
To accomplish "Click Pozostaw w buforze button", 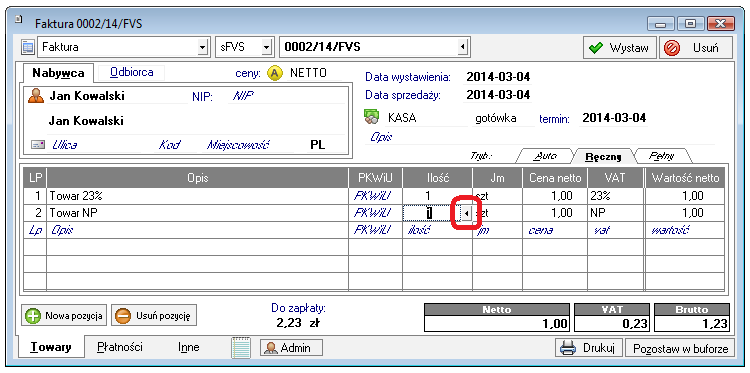I will [x=680, y=348].
